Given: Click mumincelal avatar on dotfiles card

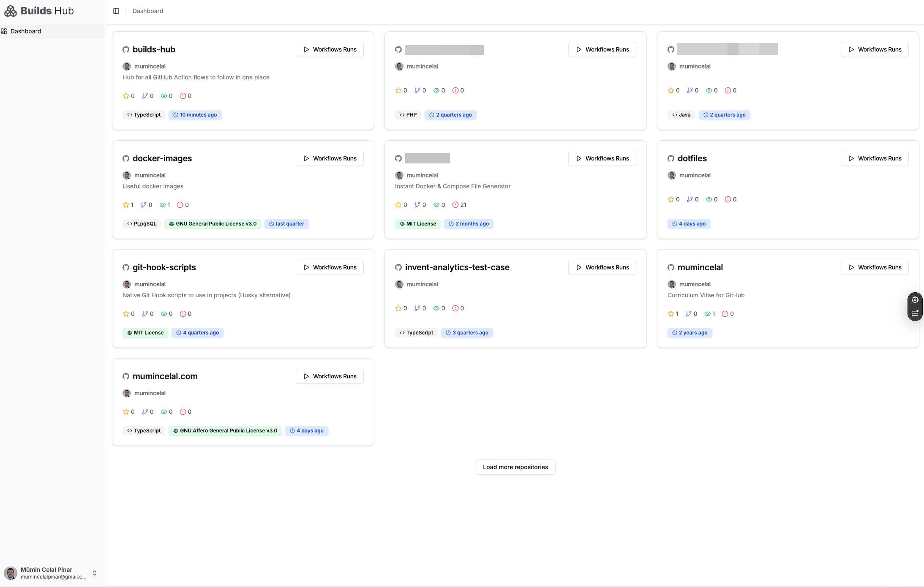Looking at the screenshot, I should tap(672, 175).
